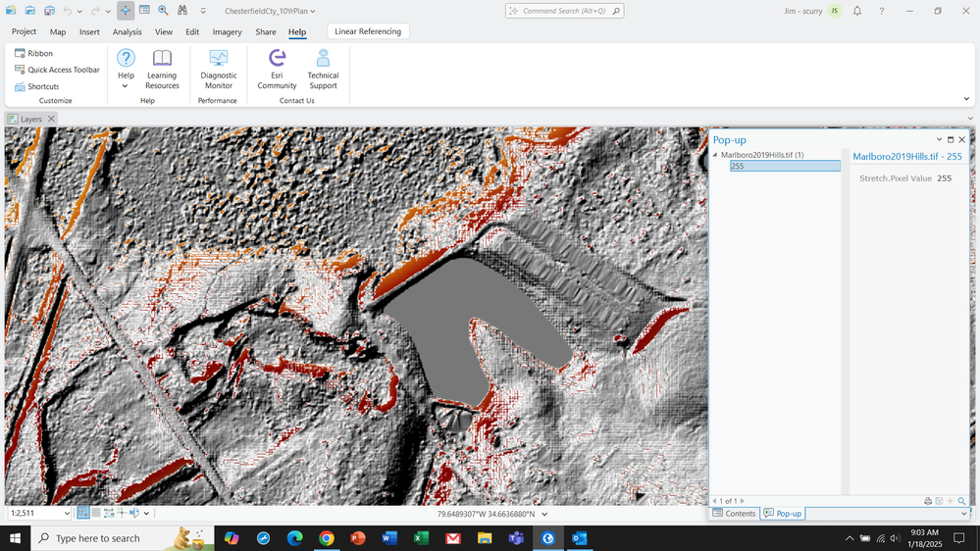This screenshot has width=980, height=551.
Task: Click the zoom-to magnifier in Pop-up pane
Action: pos(961,501)
